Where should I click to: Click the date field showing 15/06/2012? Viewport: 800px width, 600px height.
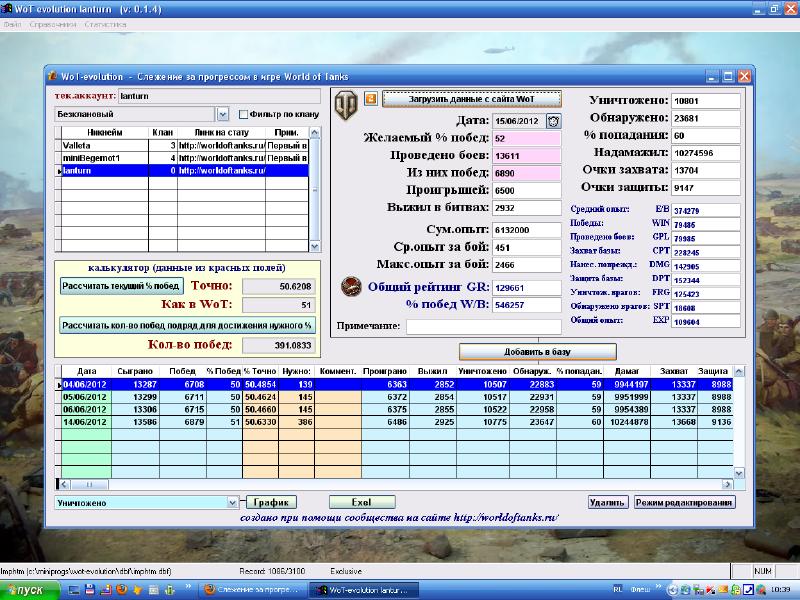click(519, 121)
